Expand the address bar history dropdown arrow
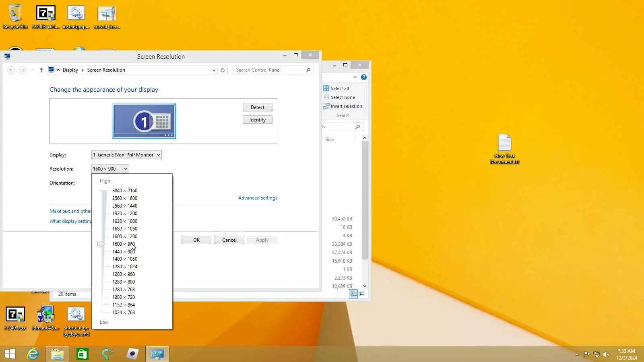 tap(214, 70)
